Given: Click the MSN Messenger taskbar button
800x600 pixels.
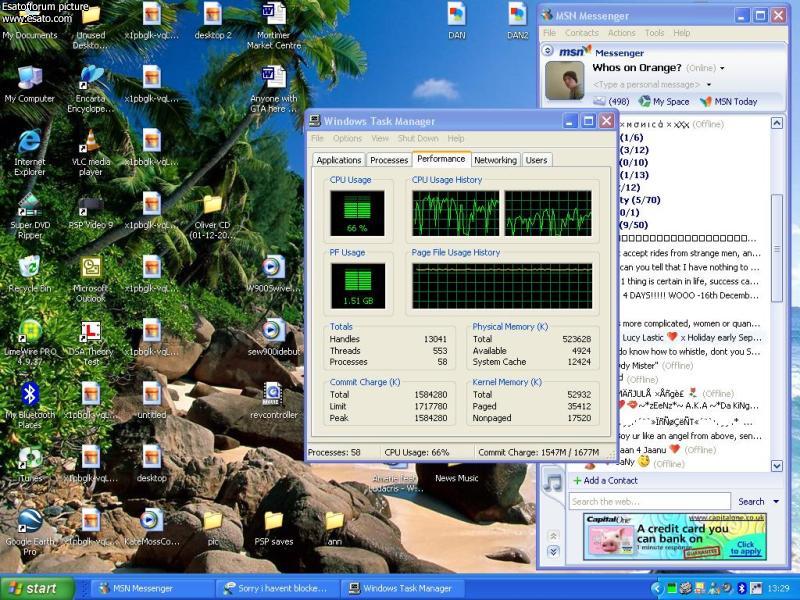Looking at the screenshot, I should pos(153,588).
